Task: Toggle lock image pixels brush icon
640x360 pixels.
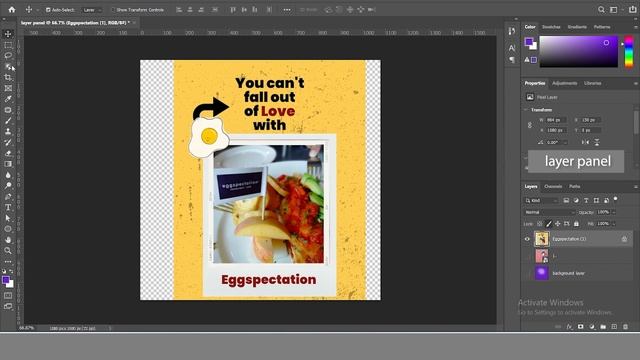Action: pos(549,224)
